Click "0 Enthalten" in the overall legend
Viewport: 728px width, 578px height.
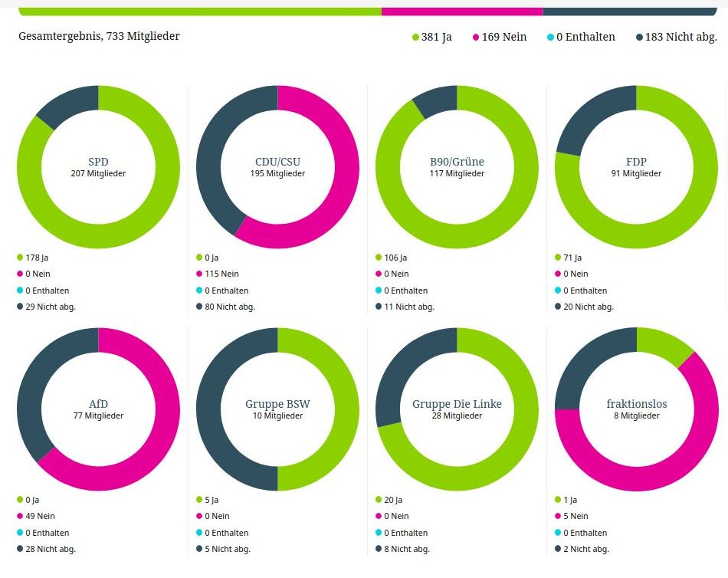[581, 37]
